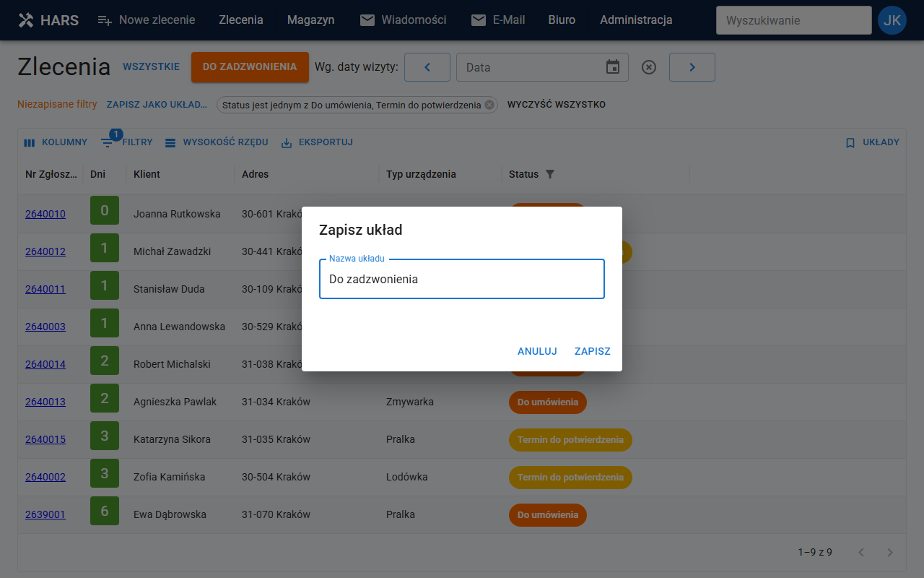Remove the Status filter chip

coord(489,105)
